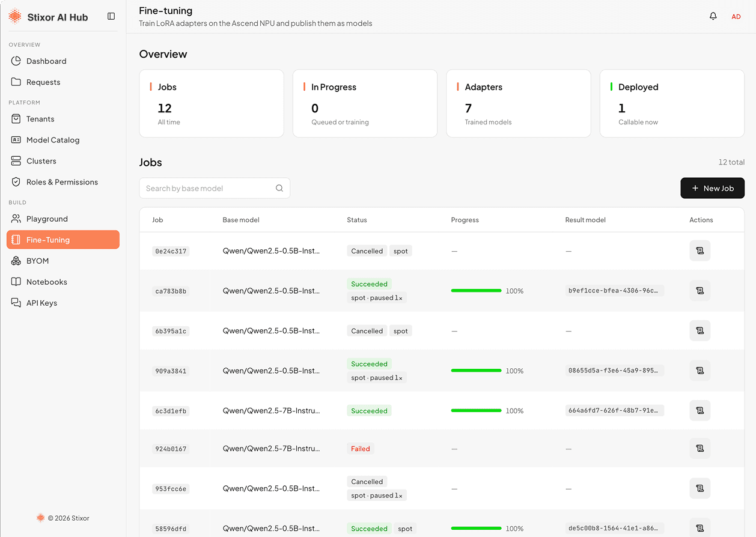Open notifications via the bell icon

click(713, 16)
